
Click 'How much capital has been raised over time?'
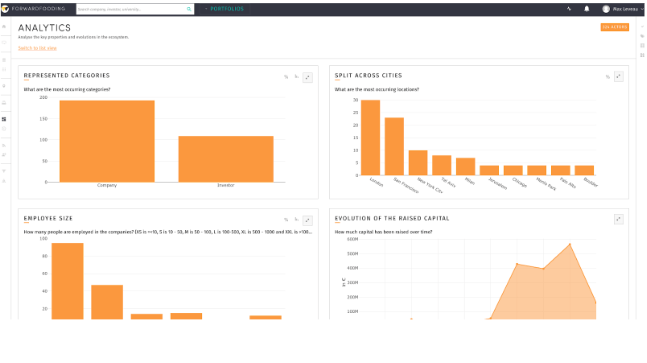pos(383,232)
